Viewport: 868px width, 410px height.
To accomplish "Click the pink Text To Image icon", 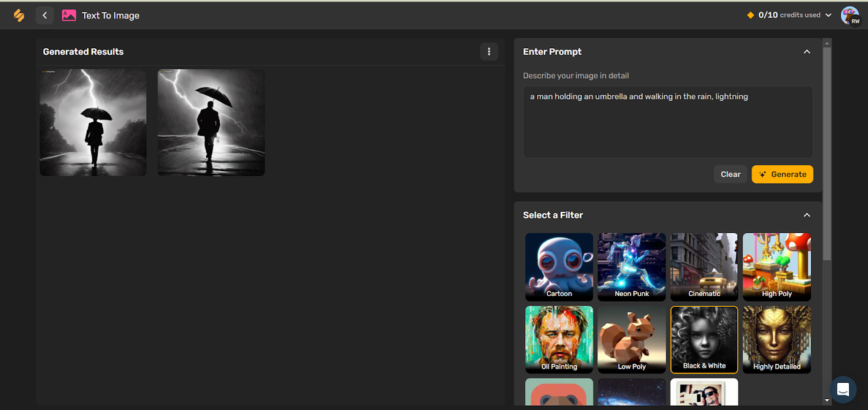I will (68, 15).
